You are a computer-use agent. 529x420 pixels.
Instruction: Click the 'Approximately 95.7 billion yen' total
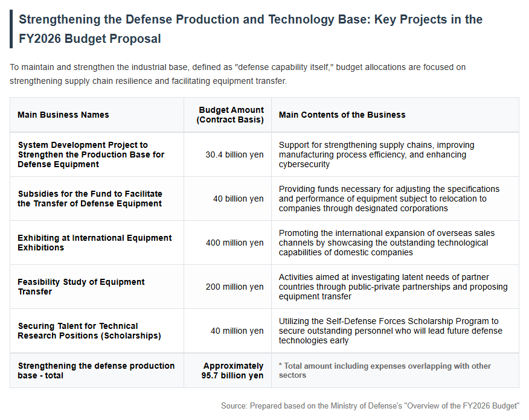[232, 371]
